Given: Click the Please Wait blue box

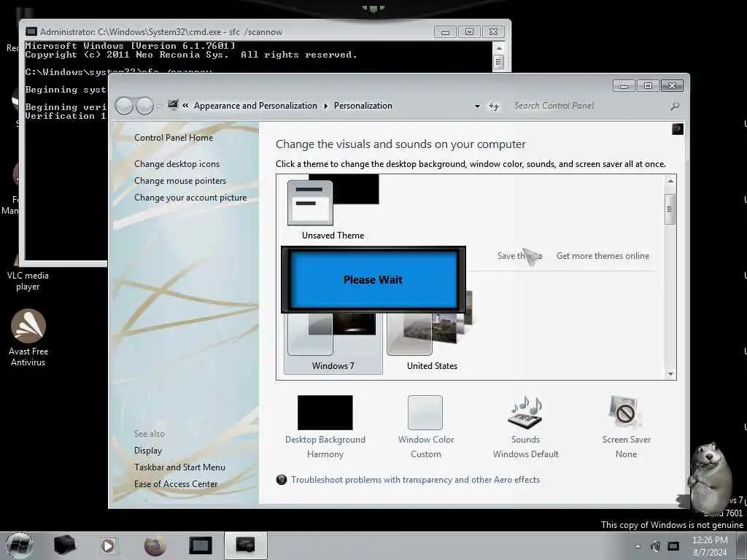Looking at the screenshot, I should pos(373,279).
